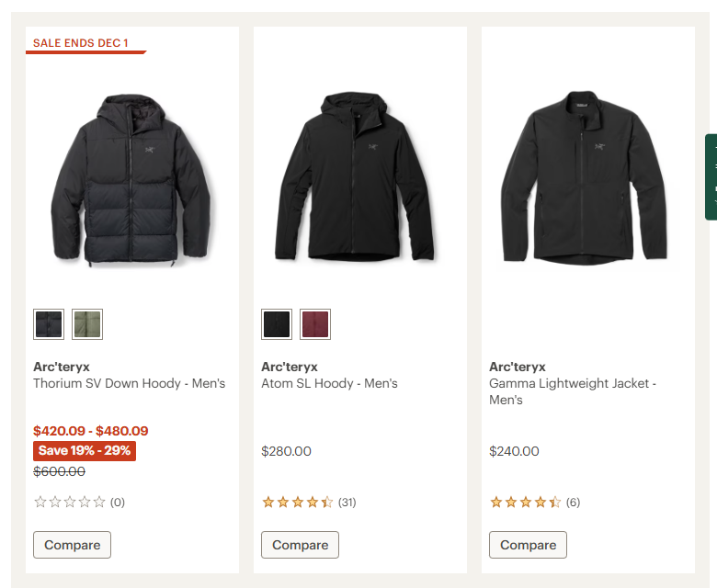Choose burgundy color swatch for Atom SL
This screenshot has width=717, height=588.
point(315,323)
